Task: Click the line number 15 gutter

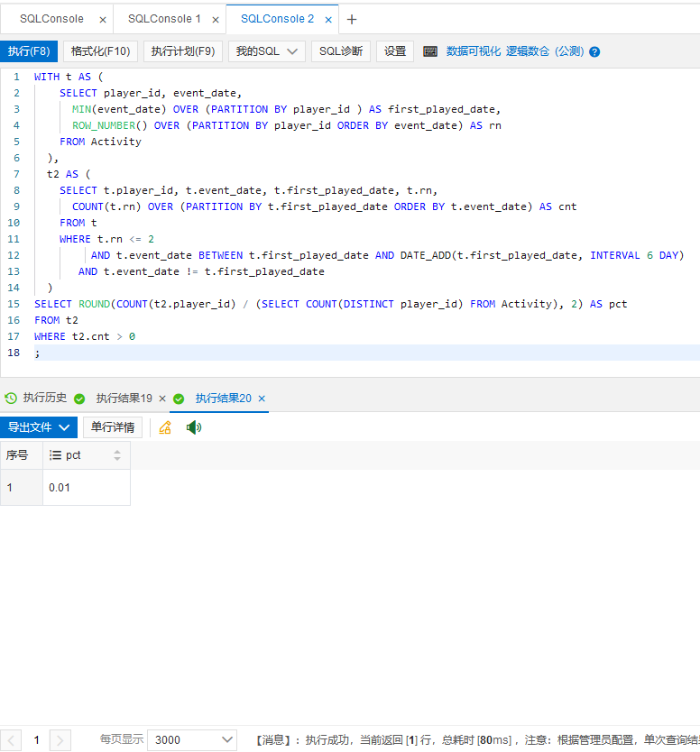Action: click(14, 304)
